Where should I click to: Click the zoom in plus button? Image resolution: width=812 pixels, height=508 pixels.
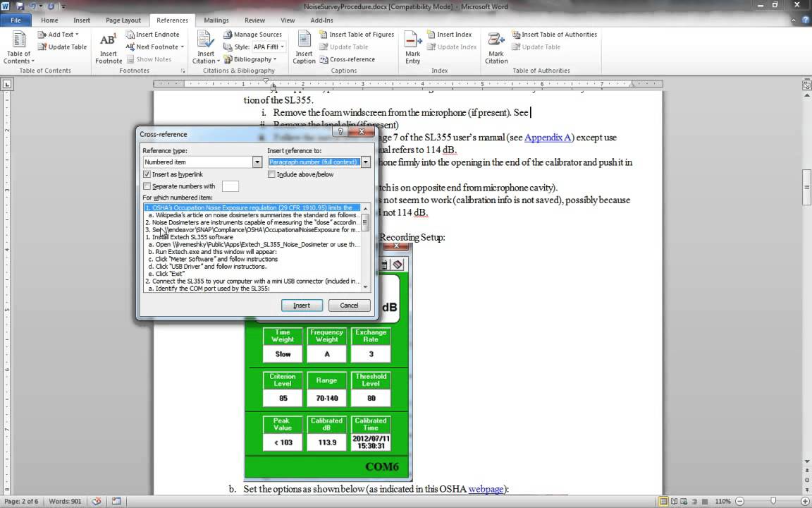[804, 501]
